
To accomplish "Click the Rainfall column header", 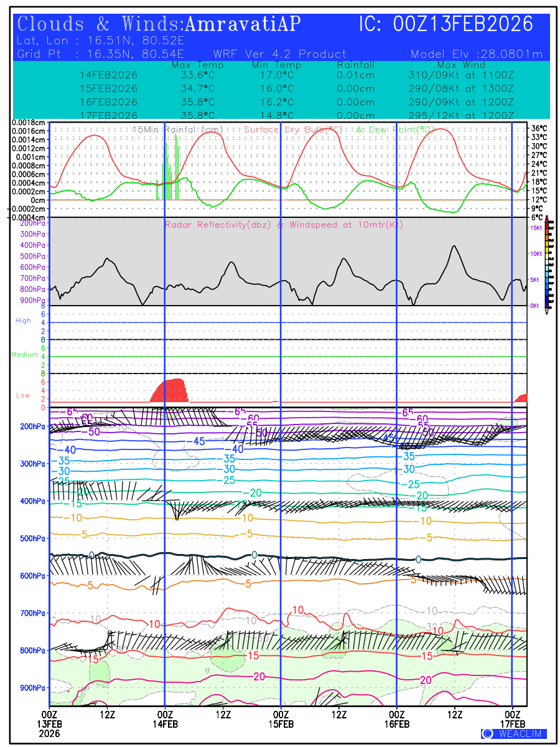I will click(355, 65).
